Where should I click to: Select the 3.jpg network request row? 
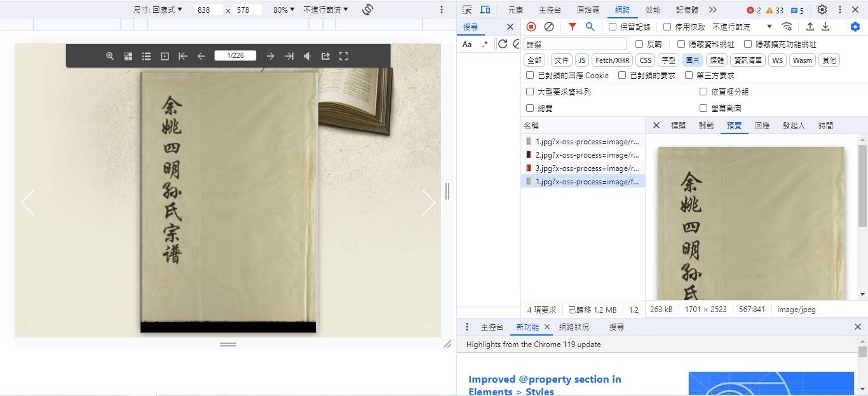coord(583,168)
